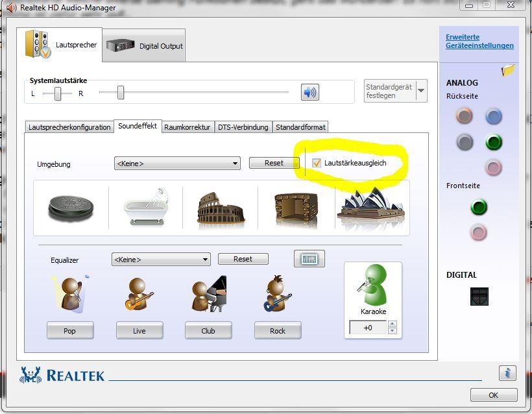Click the Karaoke +0 value field
This screenshot has height=414, width=532.
pos(368,328)
